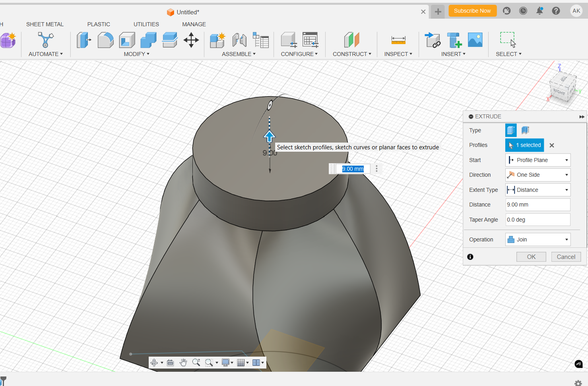Expand the CONSTRUCT menu
The width and height of the screenshot is (588, 386).
352,54
